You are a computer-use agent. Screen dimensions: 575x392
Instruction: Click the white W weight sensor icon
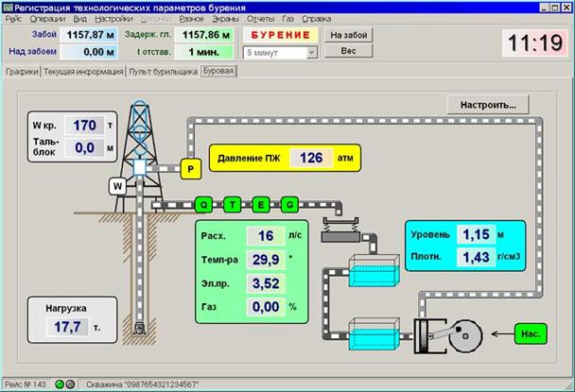(118, 186)
